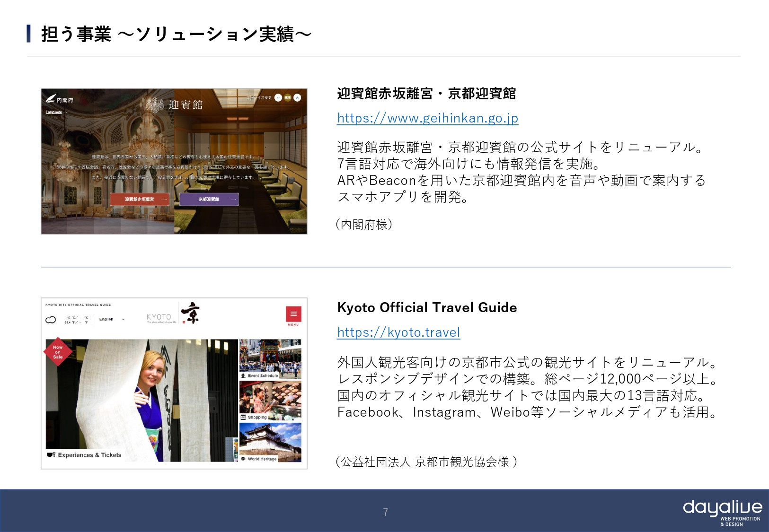Open the Language dropdown on Geihinkan header
Viewport: 769px width, 532px height.
click(54, 113)
